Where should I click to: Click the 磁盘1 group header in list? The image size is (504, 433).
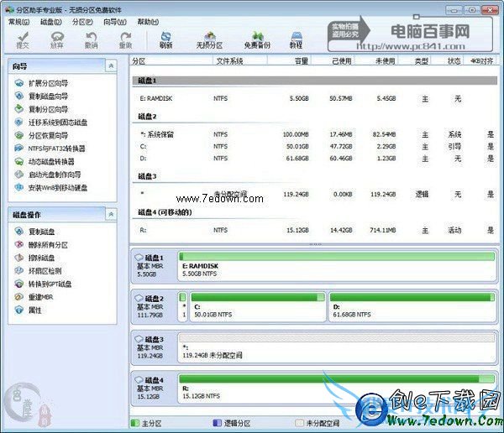coord(315,81)
